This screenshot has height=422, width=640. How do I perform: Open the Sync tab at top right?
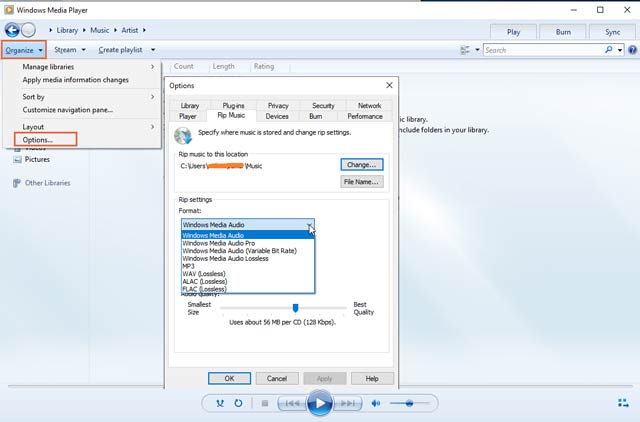click(x=612, y=32)
